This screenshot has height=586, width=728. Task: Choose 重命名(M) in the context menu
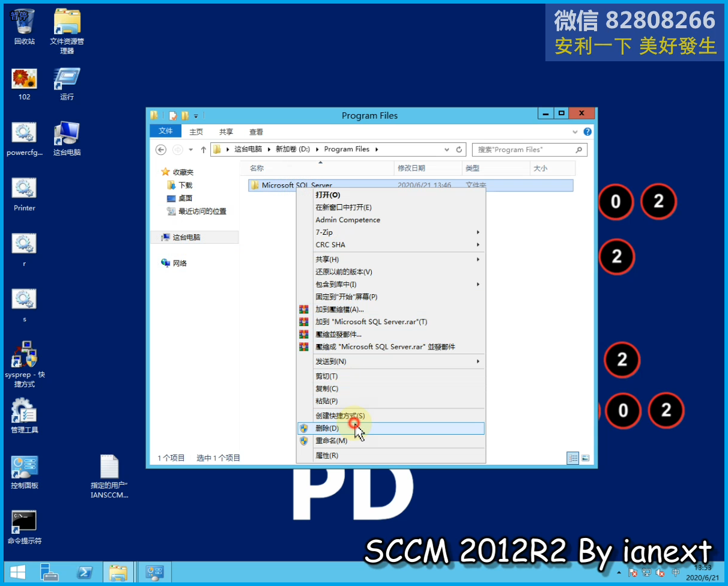[391, 441]
